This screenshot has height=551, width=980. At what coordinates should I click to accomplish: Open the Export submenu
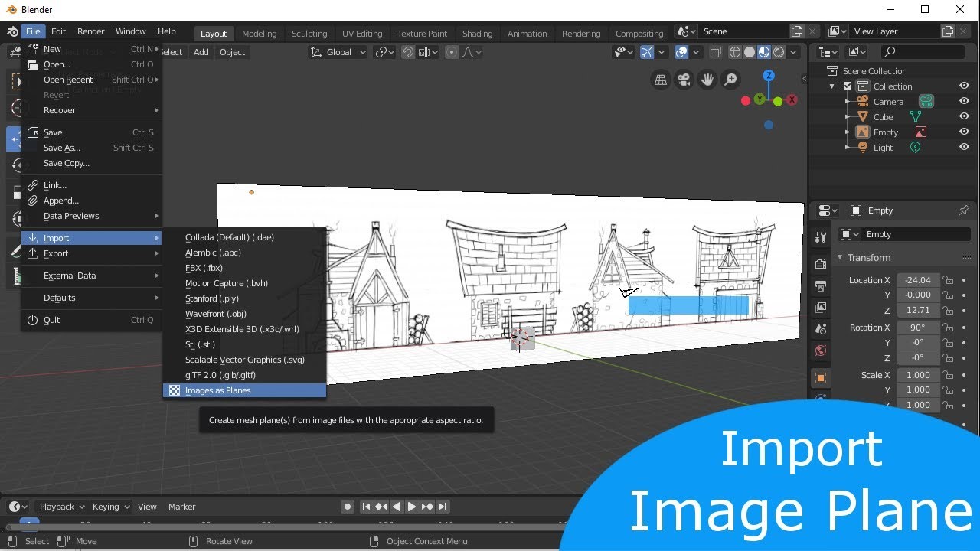pos(92,253)
